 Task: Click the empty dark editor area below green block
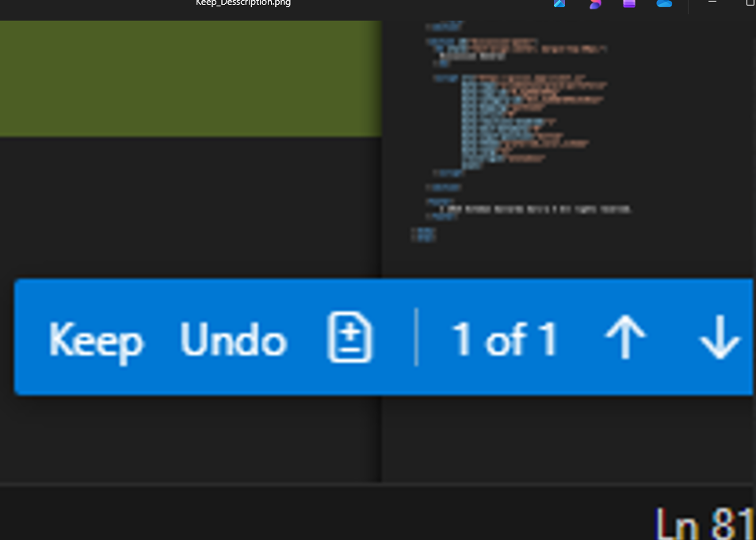click(x=191, y=208)
